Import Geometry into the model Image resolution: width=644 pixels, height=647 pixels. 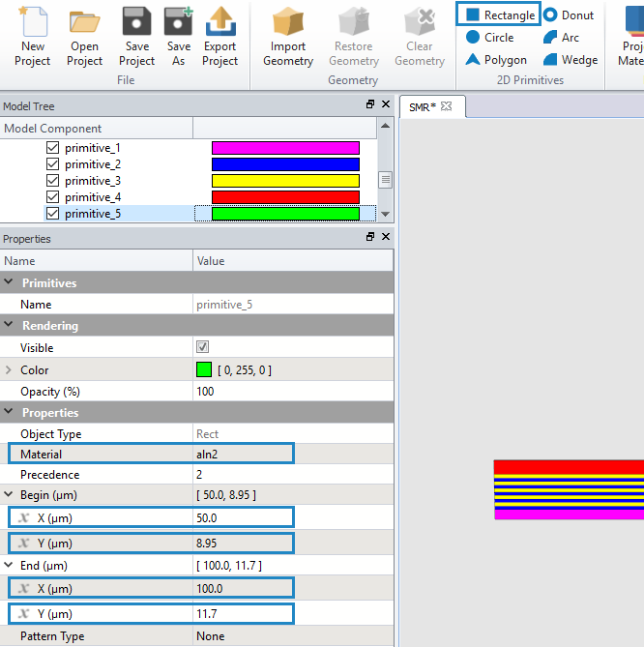(x=288, y=37)
